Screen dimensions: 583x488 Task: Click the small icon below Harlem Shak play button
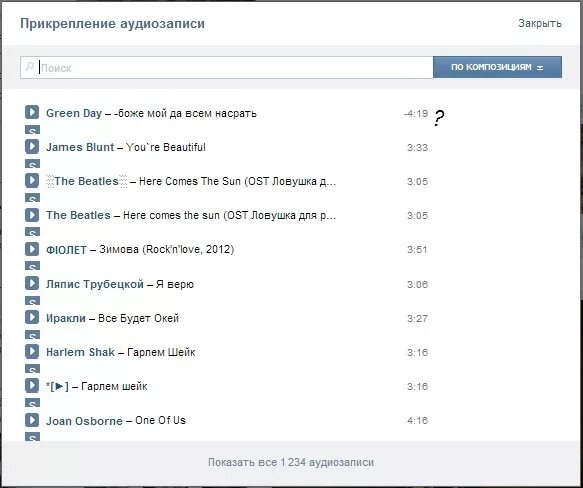(x=32, y=369)
